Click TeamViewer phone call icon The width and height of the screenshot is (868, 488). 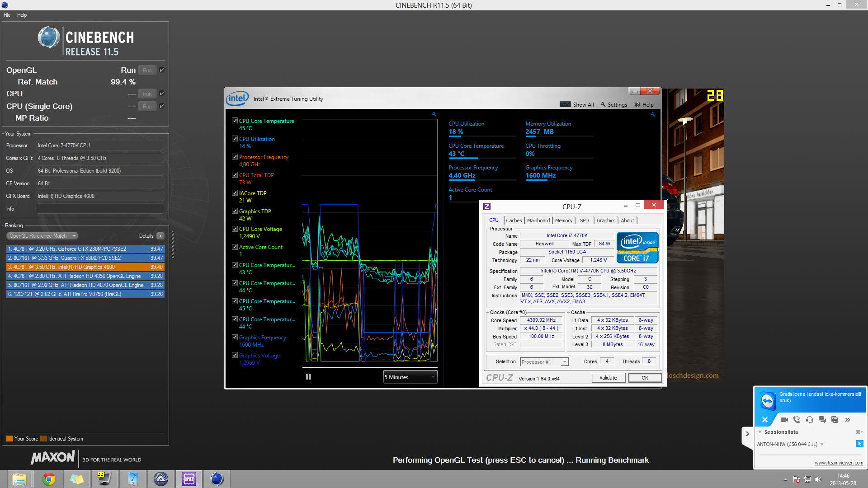[797, 420]
